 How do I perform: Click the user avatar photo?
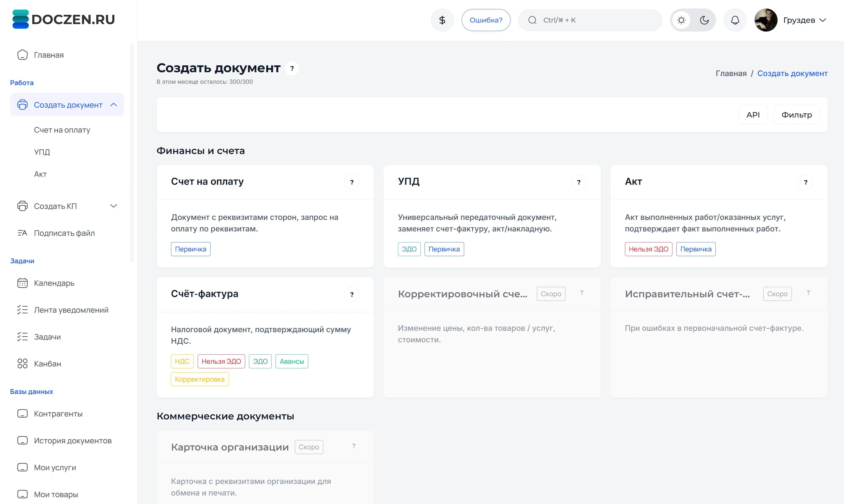tap(766, 20)
